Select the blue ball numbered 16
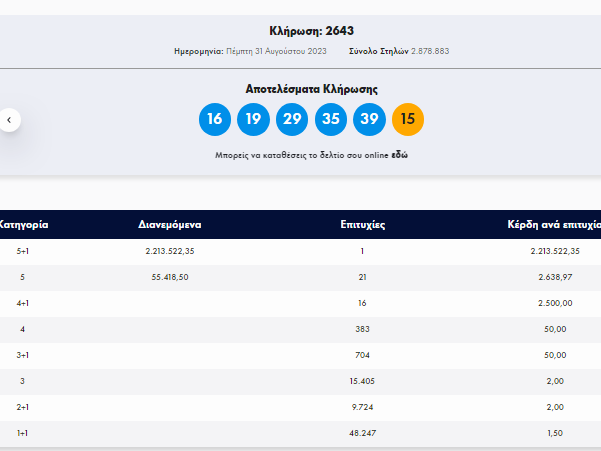The width and height of the screenshot is (601, 451). click(x=215, y=119)
